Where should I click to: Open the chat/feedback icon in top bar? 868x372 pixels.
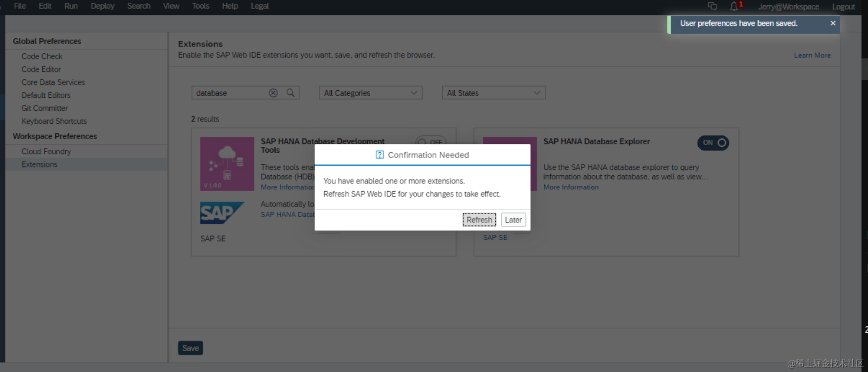tap(712, 6)
